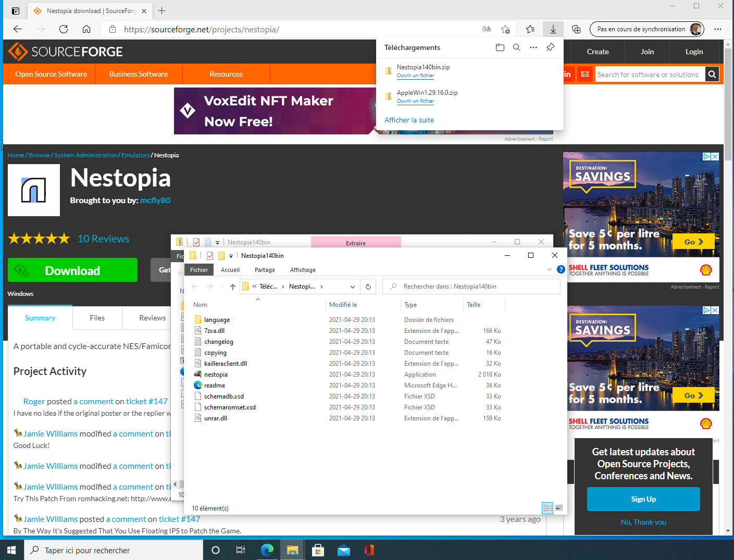Screen dimensions: 734x560
Task: Open the Mail app from the taskbar
Action: (344, 550)
